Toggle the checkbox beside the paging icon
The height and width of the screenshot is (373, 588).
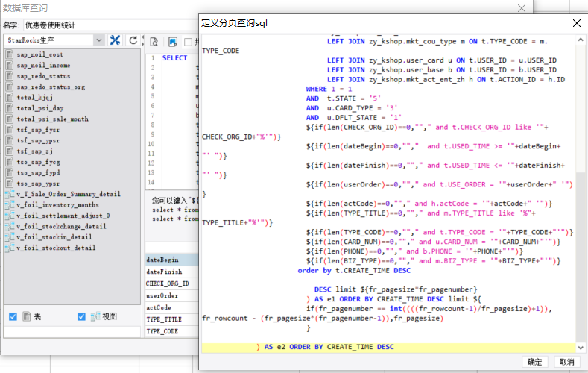pyautogui.click(x=189, y=41)
